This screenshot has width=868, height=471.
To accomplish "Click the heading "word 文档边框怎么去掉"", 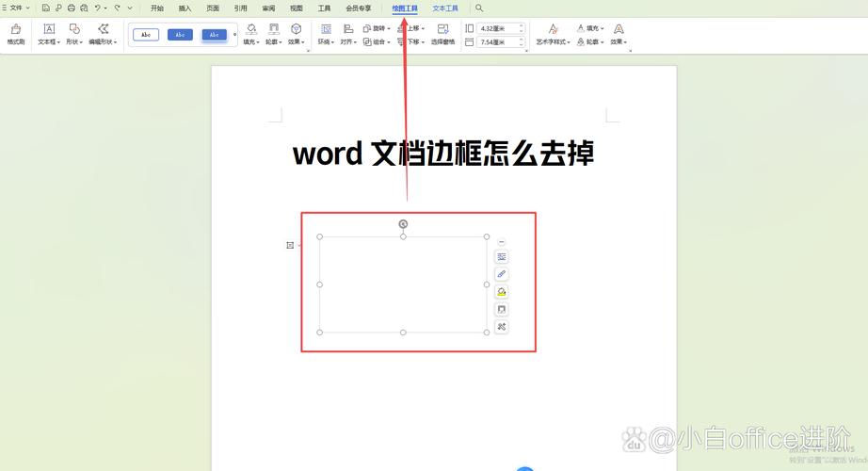I will [443, 154].
